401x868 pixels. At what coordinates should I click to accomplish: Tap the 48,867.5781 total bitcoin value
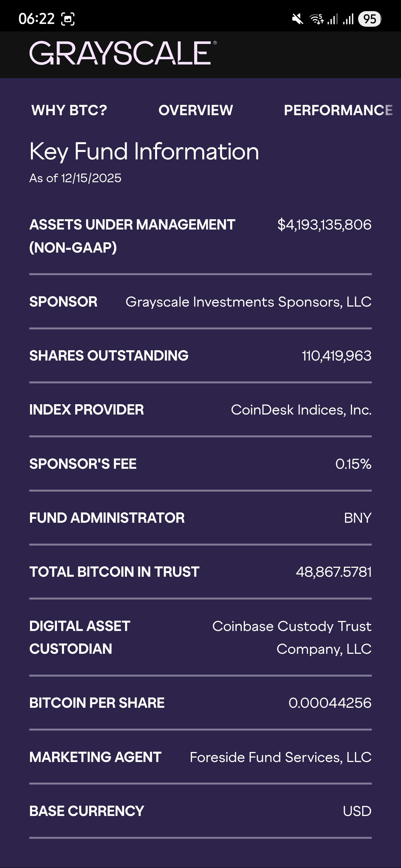click(334, 572)
